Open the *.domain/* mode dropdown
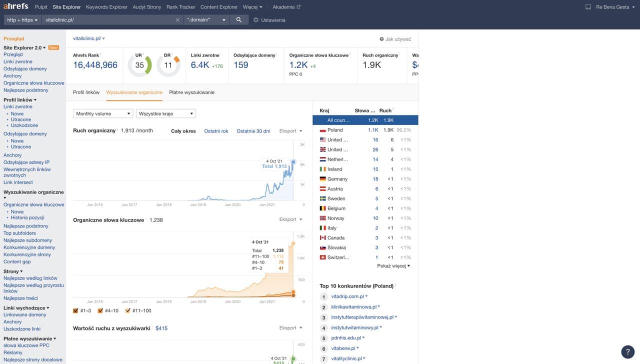This screenshot has width=640, height=364. click(206, 20)
